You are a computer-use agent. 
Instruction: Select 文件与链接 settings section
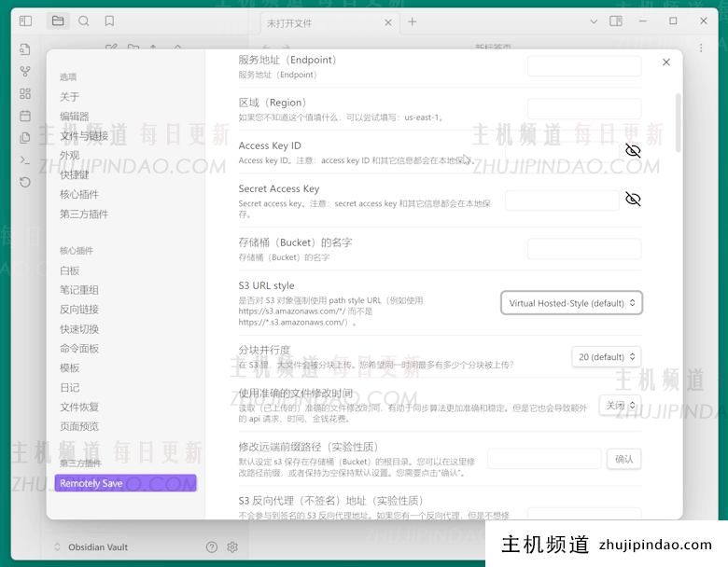pyautogui.click(x=84, y=135)
